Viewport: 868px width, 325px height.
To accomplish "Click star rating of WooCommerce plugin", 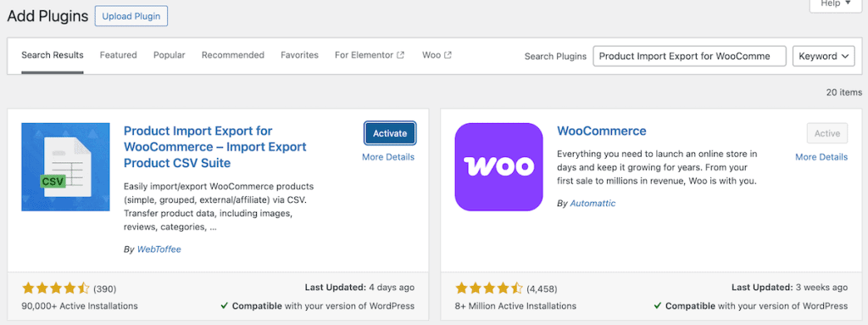I will point(489,289).
